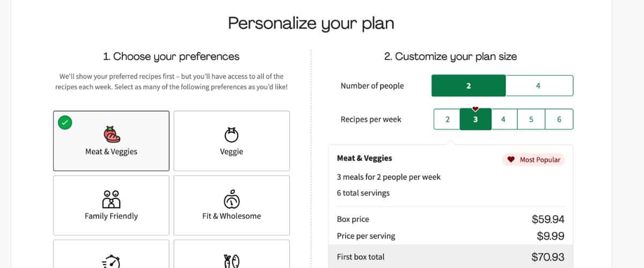
Task: Choose 2 recipes per week
Action: coord(448,120)
